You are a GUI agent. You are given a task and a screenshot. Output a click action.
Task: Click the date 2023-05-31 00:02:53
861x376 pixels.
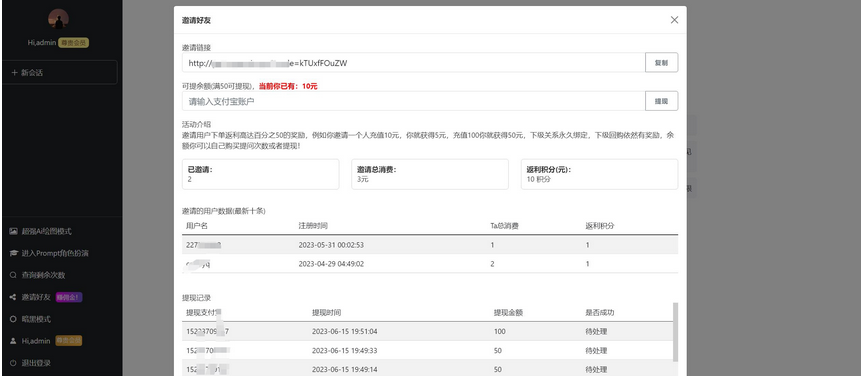(x=331, y=245)
